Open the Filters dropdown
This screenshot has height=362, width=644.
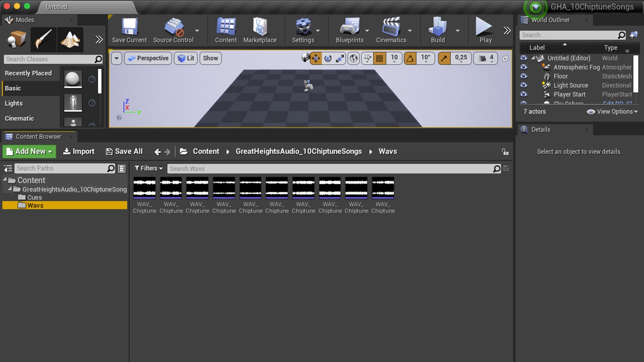coord(148,168)
